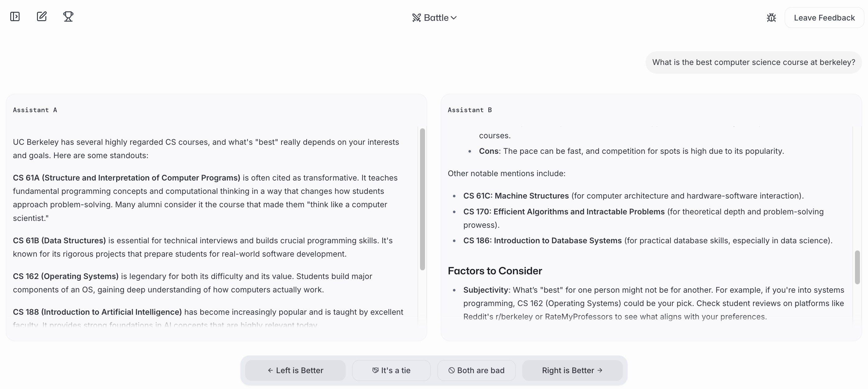Start a new chat with the edit icon
Screen dimensions: 868x389
pos(42,16)
